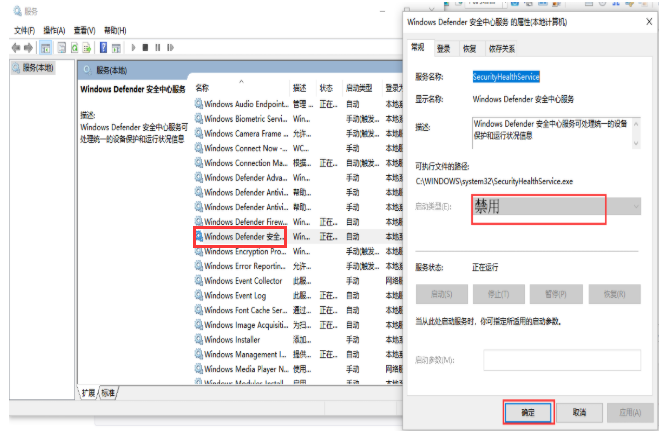Click the highlighted SecurityHealthService name field
Screen dimensions: 660x431
pyautogui.click(x=506, y=77)
